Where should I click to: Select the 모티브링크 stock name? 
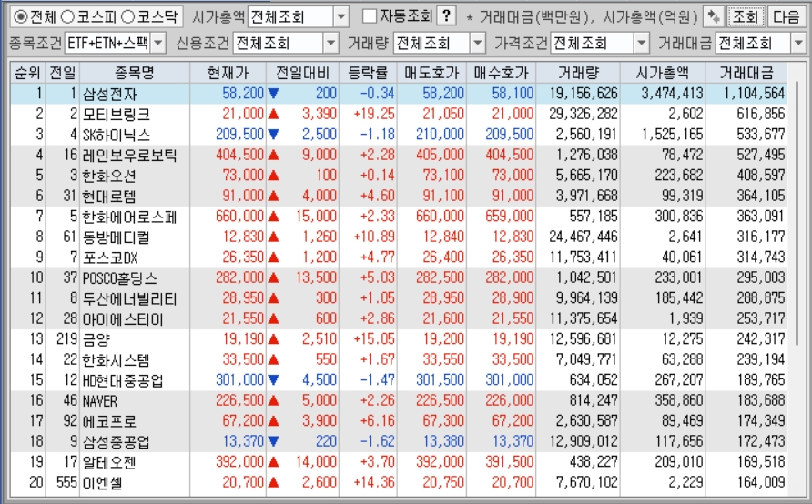coord(117,115)
